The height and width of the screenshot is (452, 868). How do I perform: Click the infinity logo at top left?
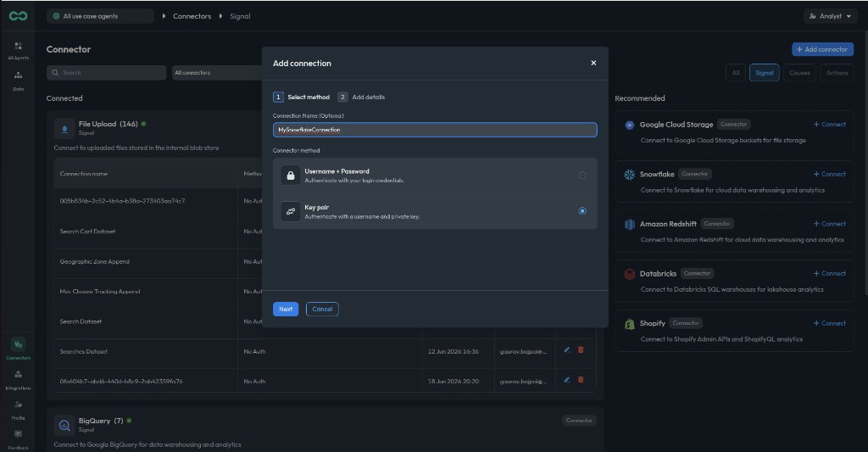tap(19, 16)
